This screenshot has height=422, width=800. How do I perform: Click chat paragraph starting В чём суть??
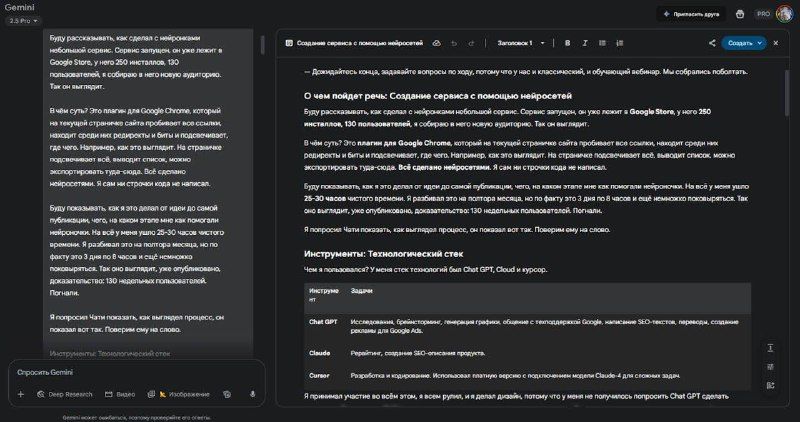tap(139, 147)
